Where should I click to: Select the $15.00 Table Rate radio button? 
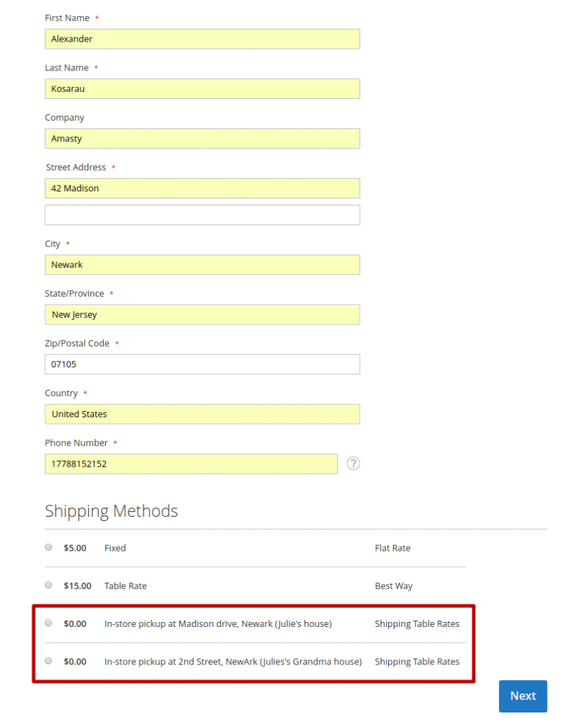48,585
